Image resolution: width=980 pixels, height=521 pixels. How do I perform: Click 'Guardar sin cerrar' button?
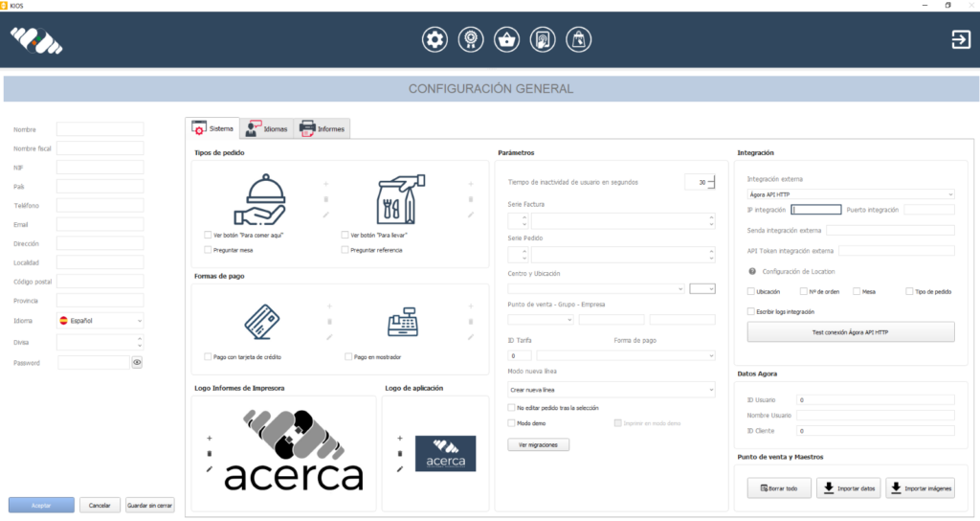click(150, 506)
